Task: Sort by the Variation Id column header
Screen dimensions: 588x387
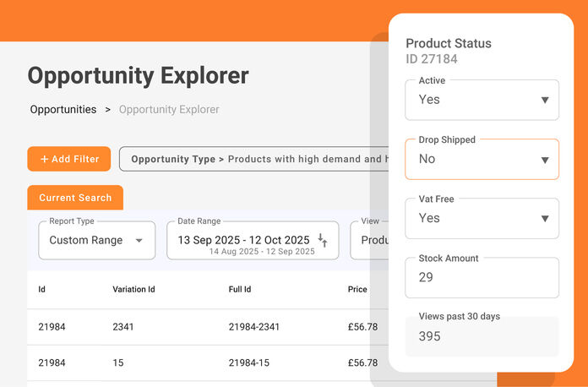Action: [x=133, y=290]
